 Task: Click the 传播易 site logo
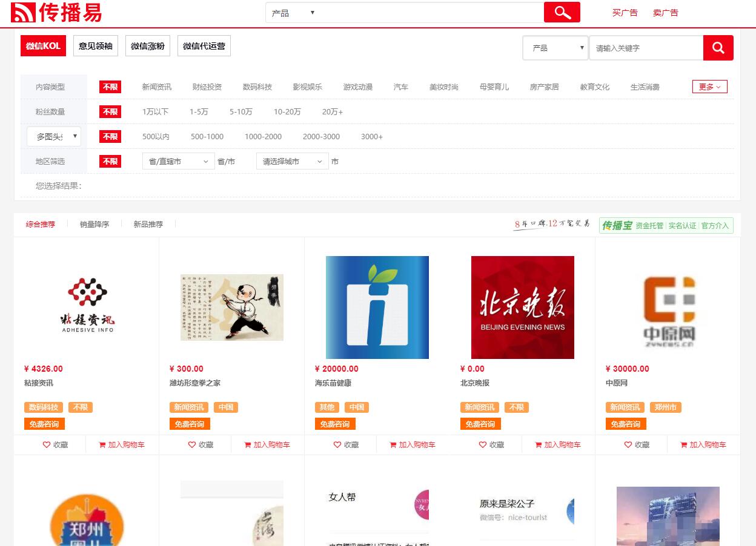pyautogui.click(x=56, y=12)
